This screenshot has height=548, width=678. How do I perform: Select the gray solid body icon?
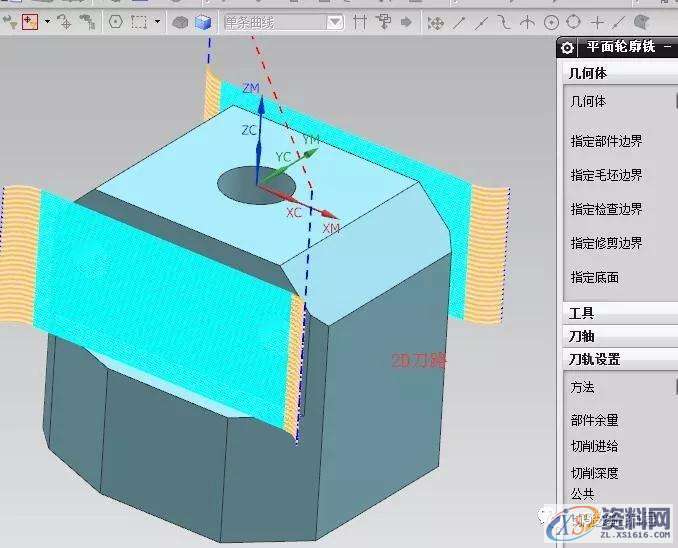point(181,21)
